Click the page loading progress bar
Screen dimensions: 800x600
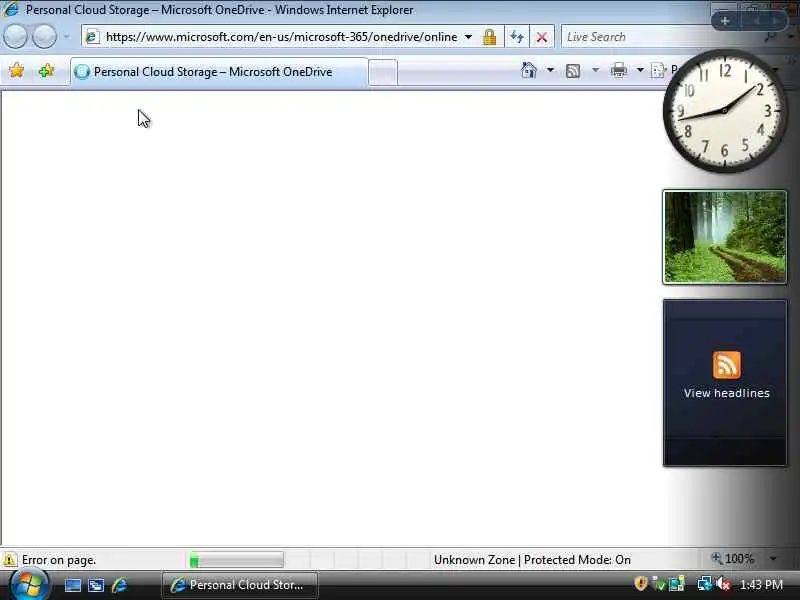[236, 560]
